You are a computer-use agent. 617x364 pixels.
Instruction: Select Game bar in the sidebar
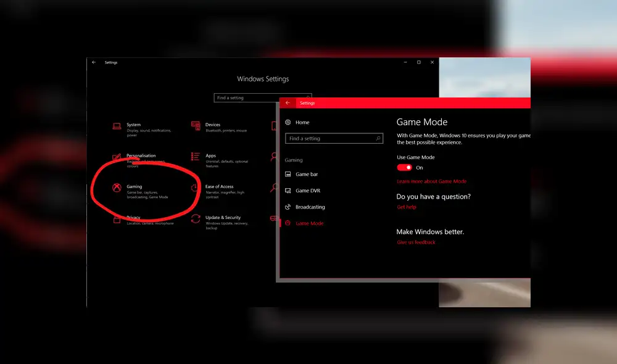[307, 175]
